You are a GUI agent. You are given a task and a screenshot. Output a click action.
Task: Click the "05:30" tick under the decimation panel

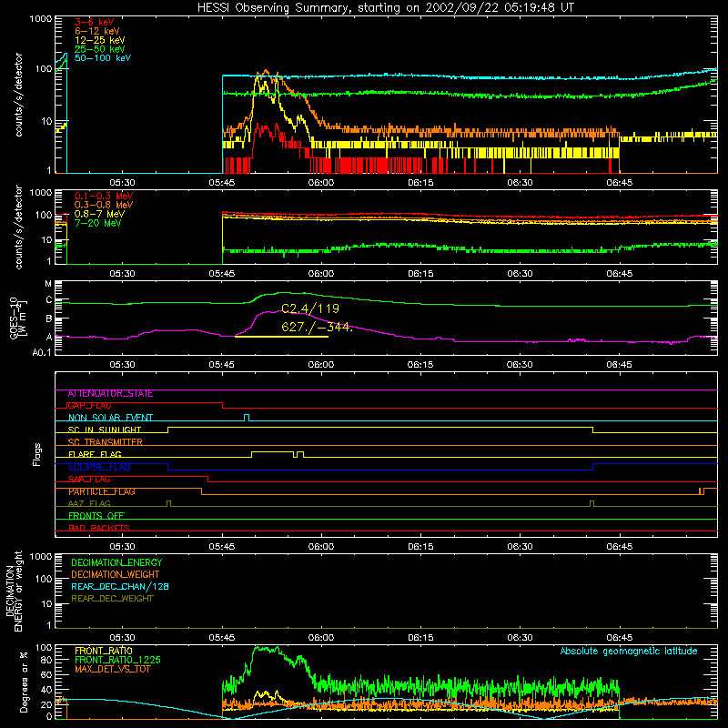coord(122,638)
